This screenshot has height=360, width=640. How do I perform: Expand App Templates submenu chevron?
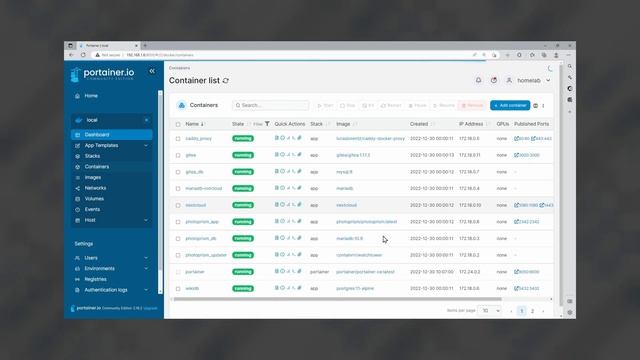click(146, 145)
